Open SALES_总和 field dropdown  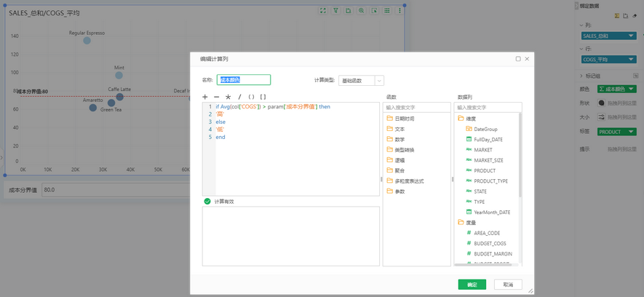click(632, 36)
